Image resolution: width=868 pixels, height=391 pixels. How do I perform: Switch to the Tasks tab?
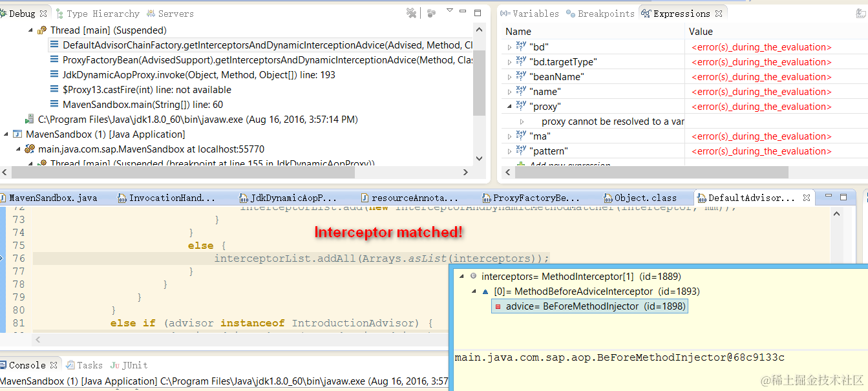click(x=85, y=365)
